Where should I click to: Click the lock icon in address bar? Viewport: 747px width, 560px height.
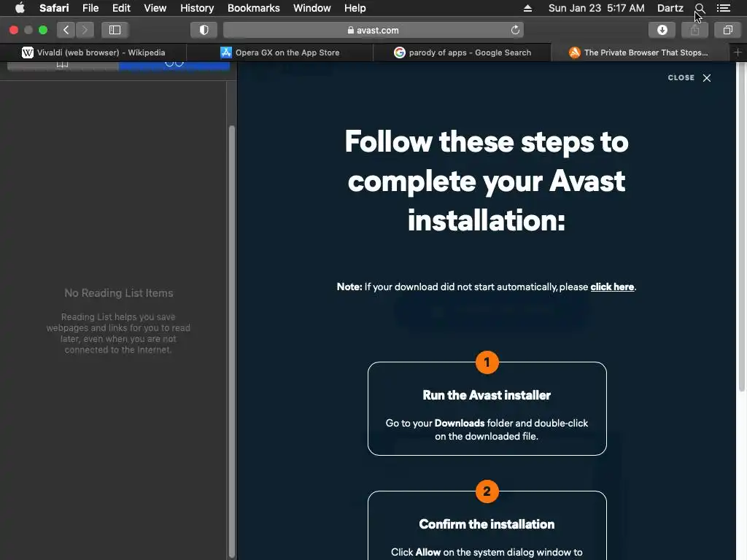click(x=351, y=30)
